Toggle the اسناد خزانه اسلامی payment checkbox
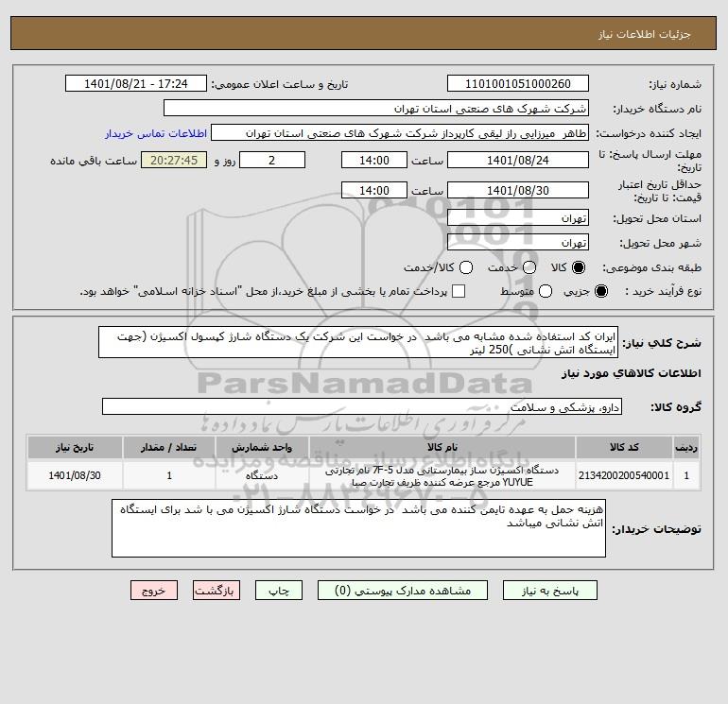The height and width of the screenshot is (704, 728). 459,291
